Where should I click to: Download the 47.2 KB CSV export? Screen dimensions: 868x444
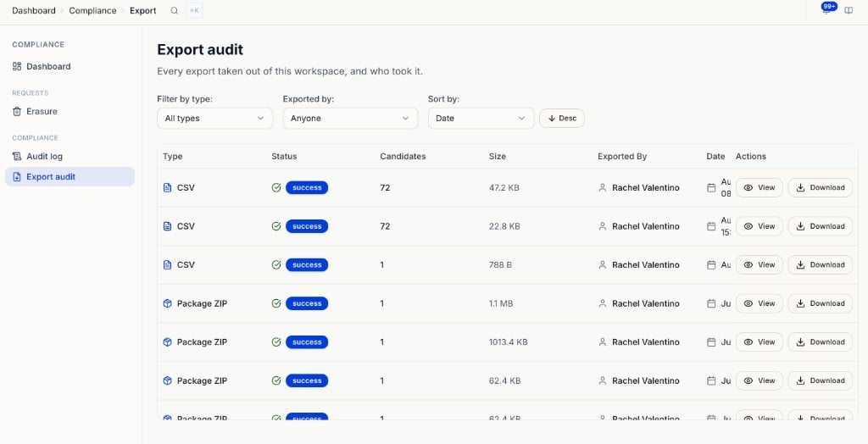(x=821, y=187)
